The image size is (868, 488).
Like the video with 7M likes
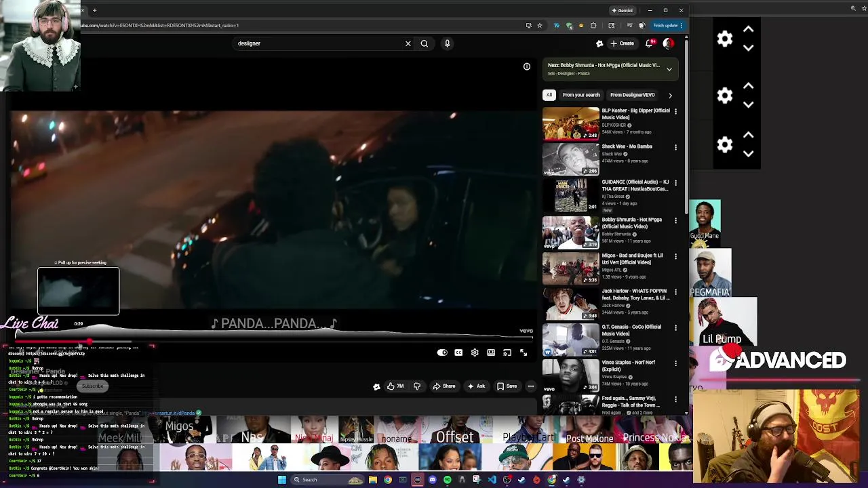pyautogui.click(x=395, y=386)
